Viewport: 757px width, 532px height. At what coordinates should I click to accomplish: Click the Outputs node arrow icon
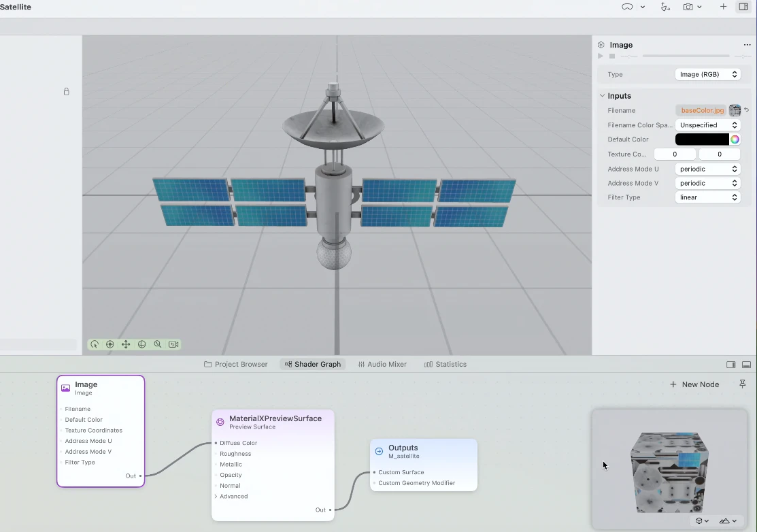tap(379, 451)
